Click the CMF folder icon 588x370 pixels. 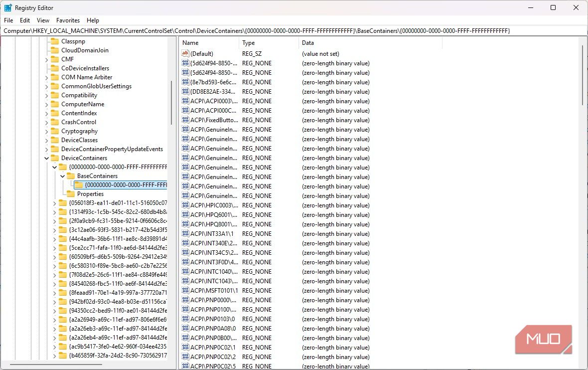point(55,59)
